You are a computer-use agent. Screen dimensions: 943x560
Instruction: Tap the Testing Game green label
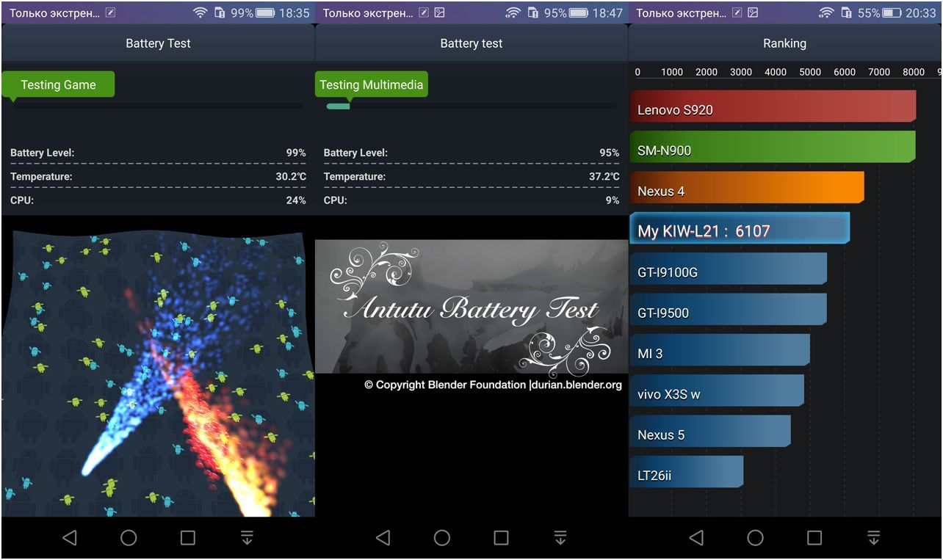tap(58, 84)
